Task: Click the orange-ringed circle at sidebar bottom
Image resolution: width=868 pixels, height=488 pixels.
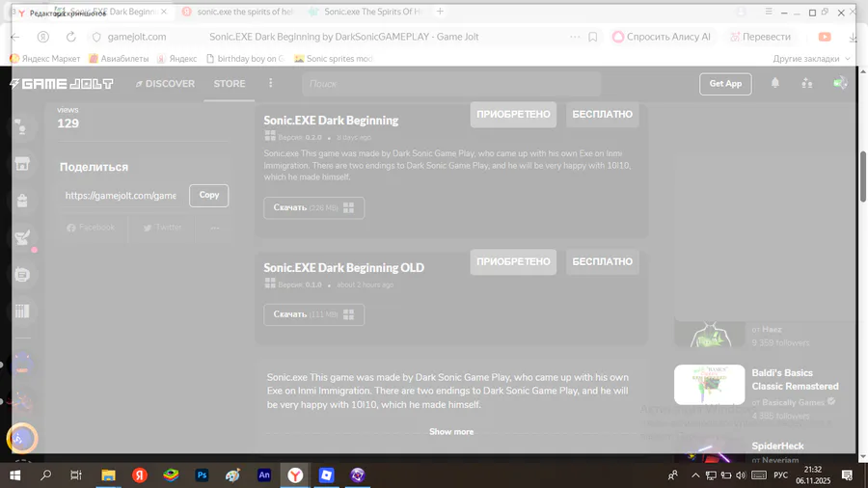Action: point(22,439)
